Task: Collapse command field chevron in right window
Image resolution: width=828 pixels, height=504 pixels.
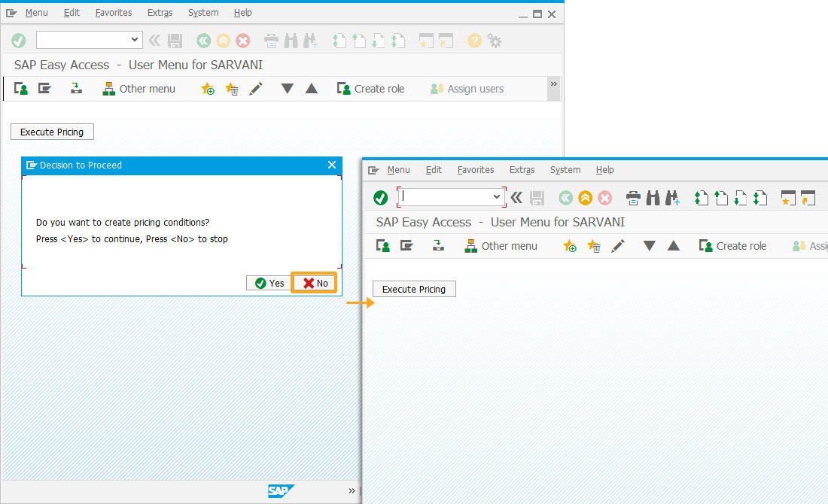Action: coord(517,198)
